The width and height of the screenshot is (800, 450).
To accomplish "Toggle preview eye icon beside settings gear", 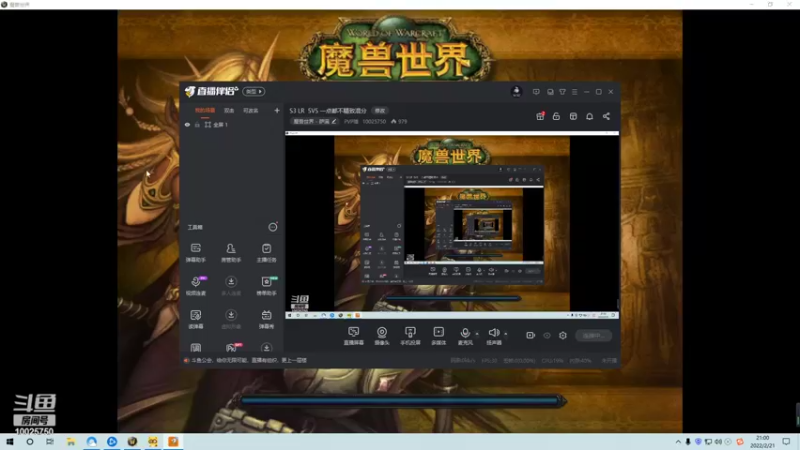I will (547, 335).
